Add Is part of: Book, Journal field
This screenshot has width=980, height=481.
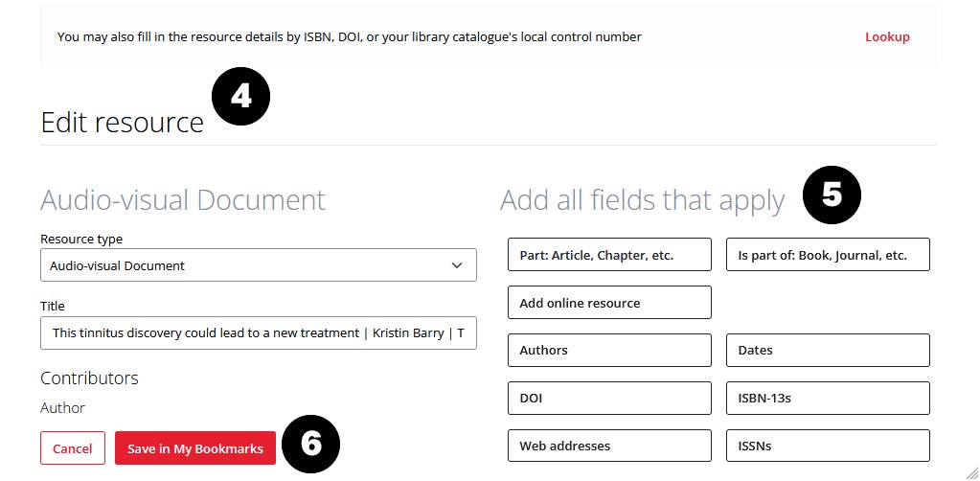[x=828, y=255]
